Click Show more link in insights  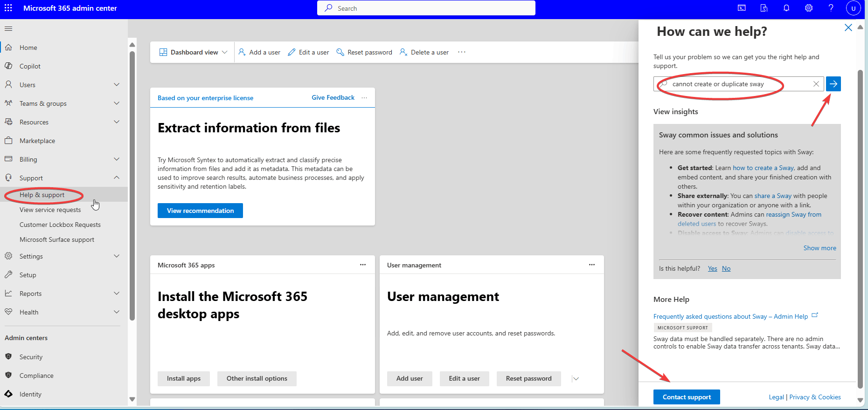(819, 248)
